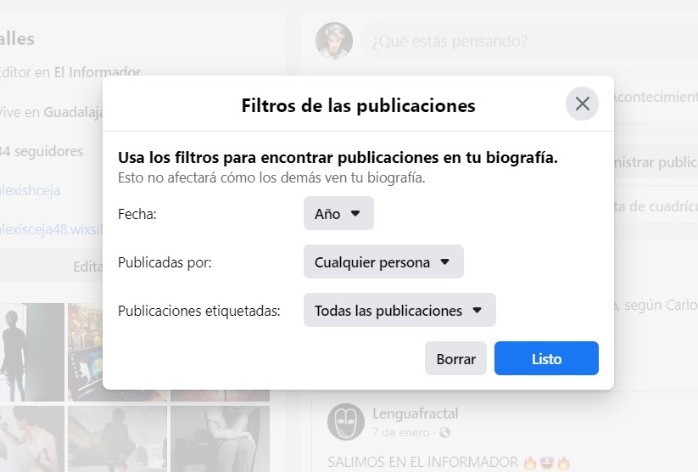Open the Año date dropdown

click(338, 213)
